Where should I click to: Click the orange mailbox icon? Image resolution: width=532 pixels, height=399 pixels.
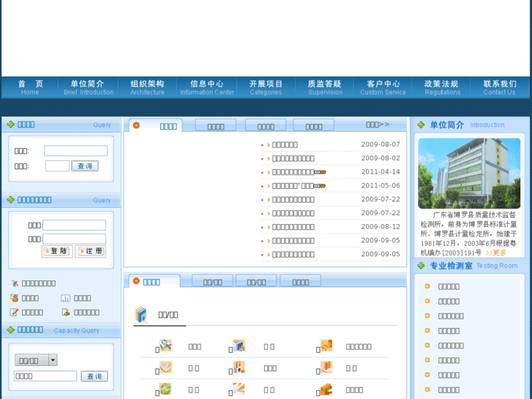pyautogui.click(x=326, y=389)
